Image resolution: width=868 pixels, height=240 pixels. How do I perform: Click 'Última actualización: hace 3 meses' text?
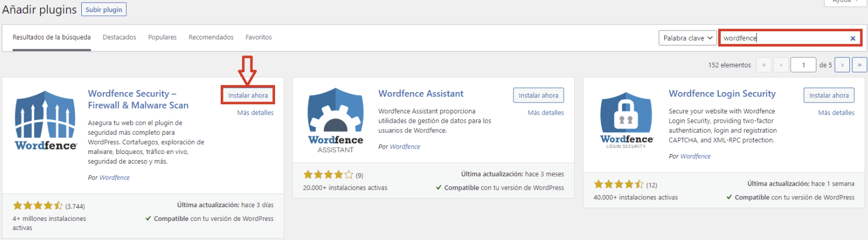512,174
